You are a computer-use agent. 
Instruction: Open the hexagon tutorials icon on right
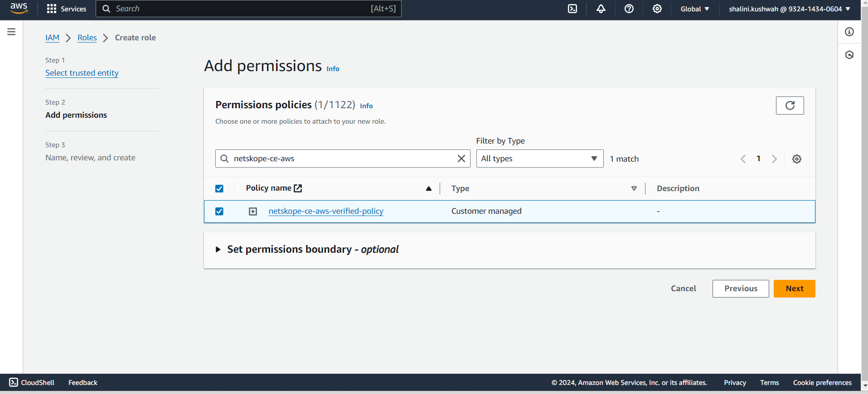[849, 55]
